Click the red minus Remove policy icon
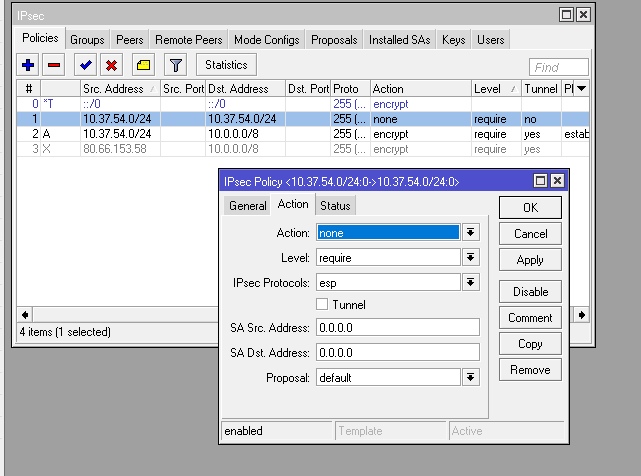Viewport: 641px width, 476px height. [x=54, y=65]
